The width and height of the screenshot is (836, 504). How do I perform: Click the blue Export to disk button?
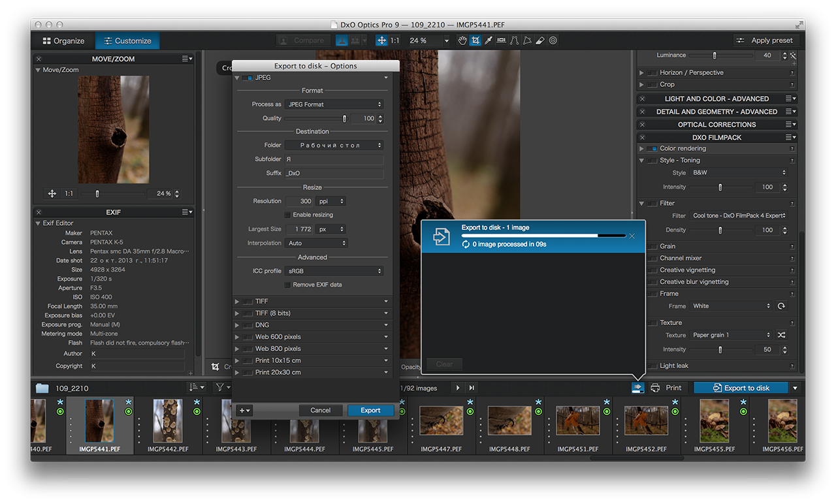point(741,388)
